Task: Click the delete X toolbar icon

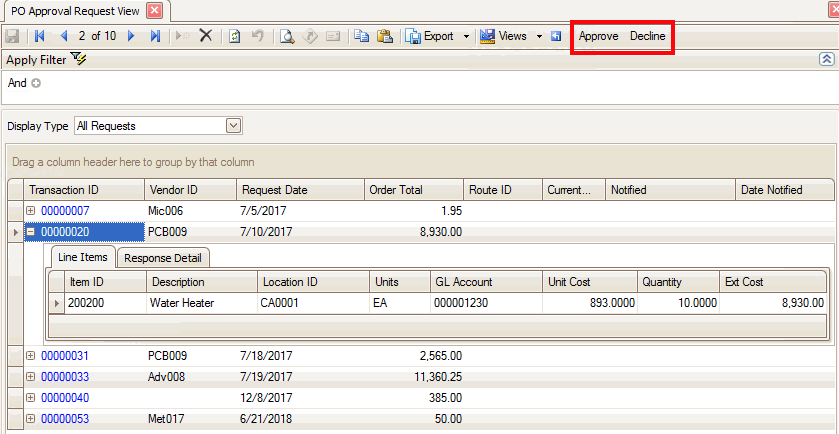Action: 205,36
